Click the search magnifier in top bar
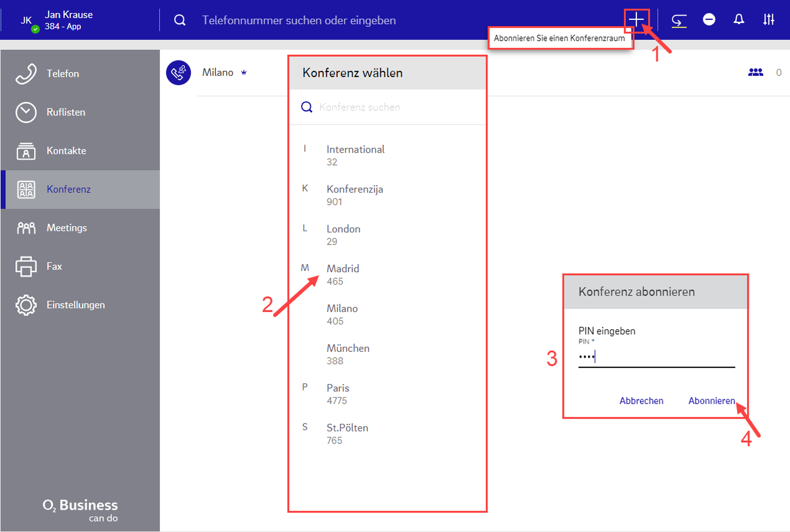Screen dimensions: 790x532 [180, 20]
